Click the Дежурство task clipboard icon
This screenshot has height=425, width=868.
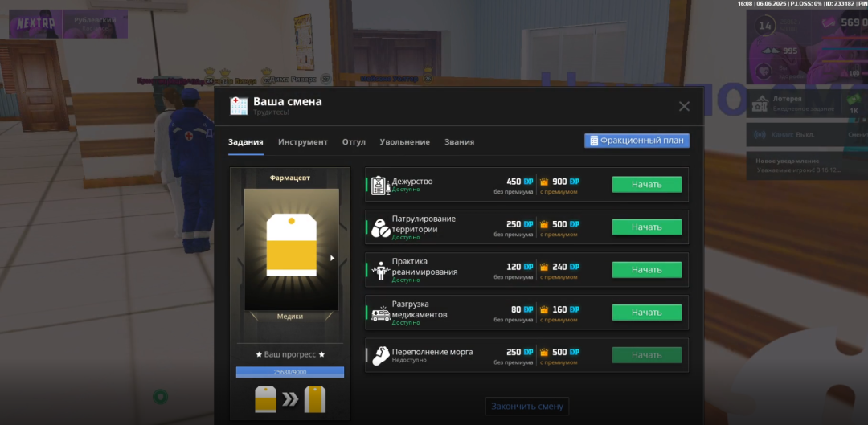pyautogui.click(x=380, y=185)
